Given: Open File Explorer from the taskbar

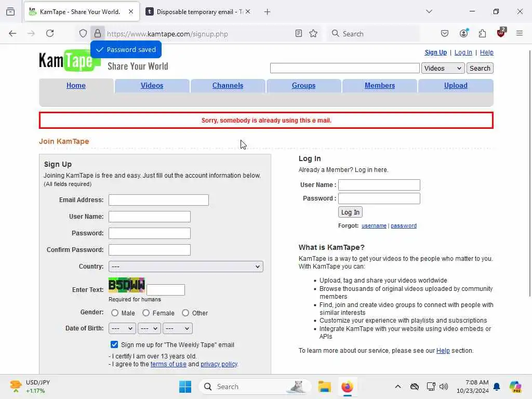Looking at the screenshot, I should pyautogui.click(x=324, y=387).
